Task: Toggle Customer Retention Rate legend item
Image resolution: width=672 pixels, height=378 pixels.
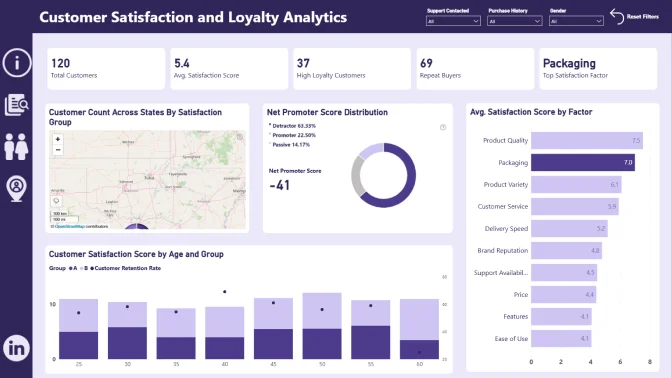Action: click(x=126, y=268)
